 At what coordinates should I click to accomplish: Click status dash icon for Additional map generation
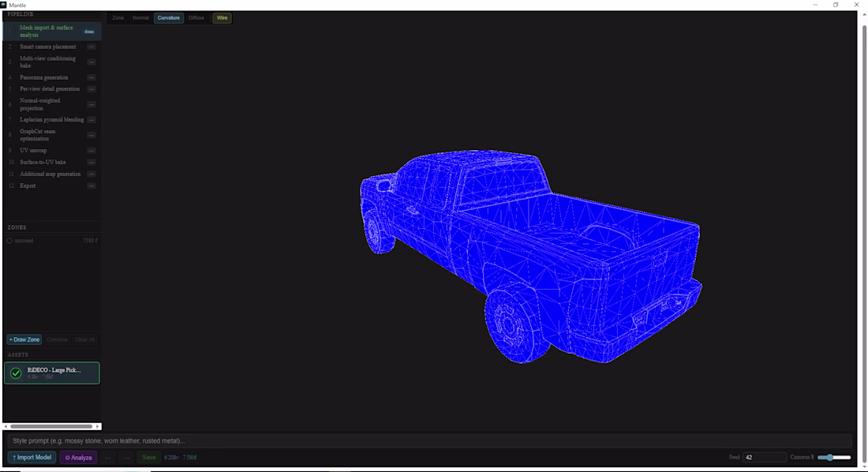pos(92,174)
